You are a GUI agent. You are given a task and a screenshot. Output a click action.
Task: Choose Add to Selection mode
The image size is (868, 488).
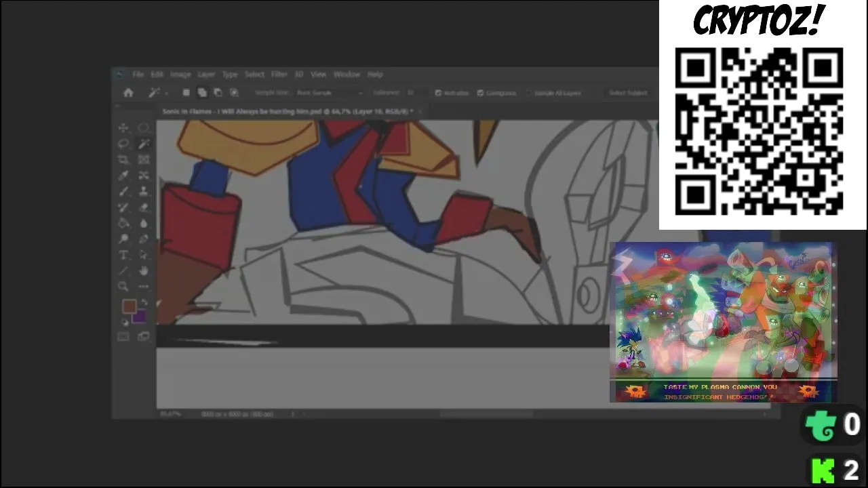pyautogui.click(x=202, y=93)
